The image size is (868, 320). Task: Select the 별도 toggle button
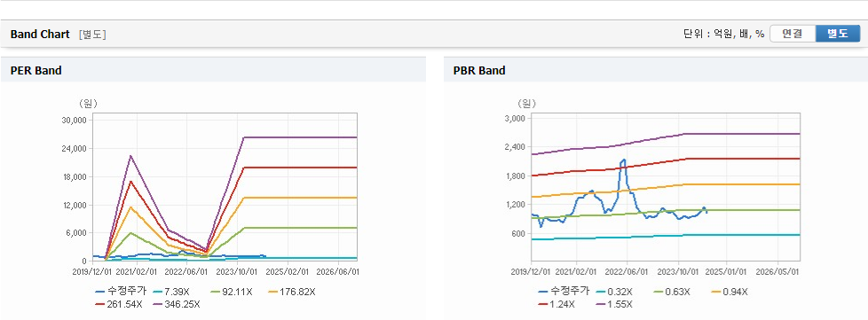point(838,34)
